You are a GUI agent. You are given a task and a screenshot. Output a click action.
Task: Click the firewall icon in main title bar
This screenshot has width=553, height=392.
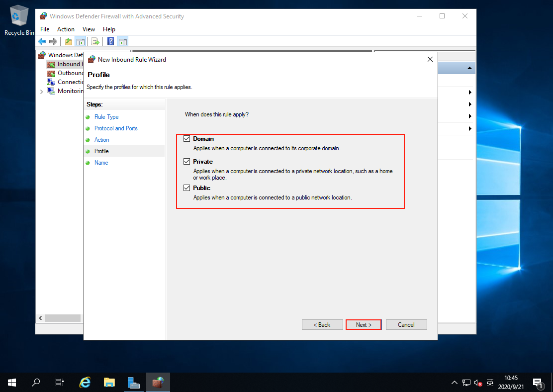[x=43, y=16]
